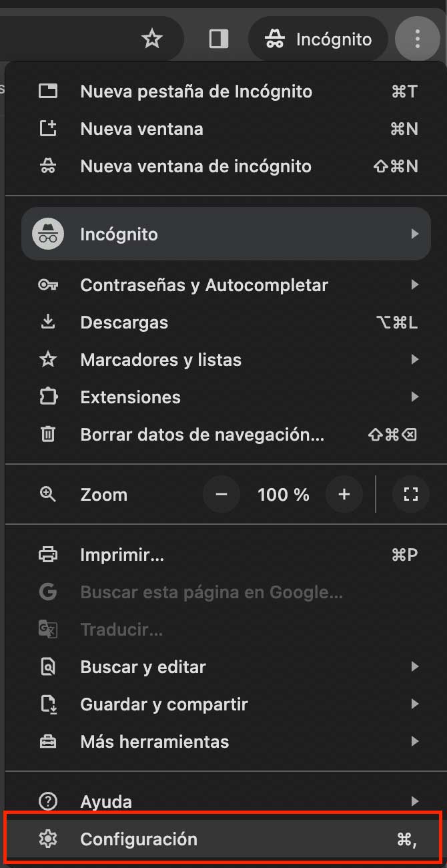
Task: Expand the Más herramientas submenu
Action: tap(416, 741)
